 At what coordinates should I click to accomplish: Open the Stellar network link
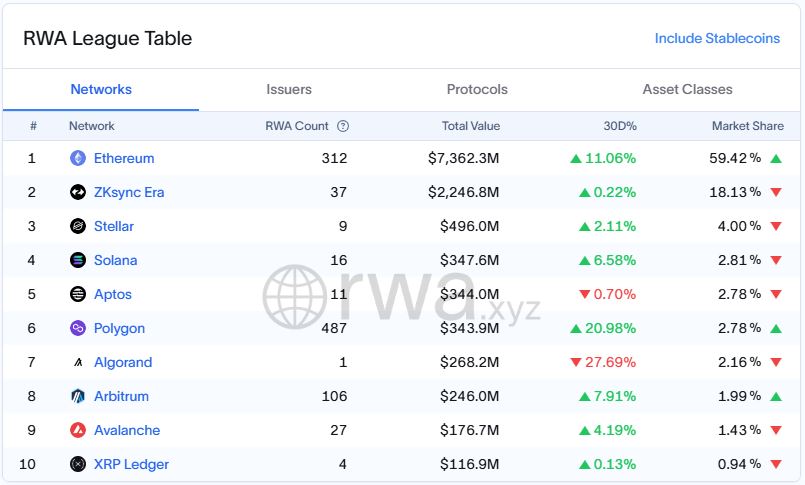click(113, 226)
